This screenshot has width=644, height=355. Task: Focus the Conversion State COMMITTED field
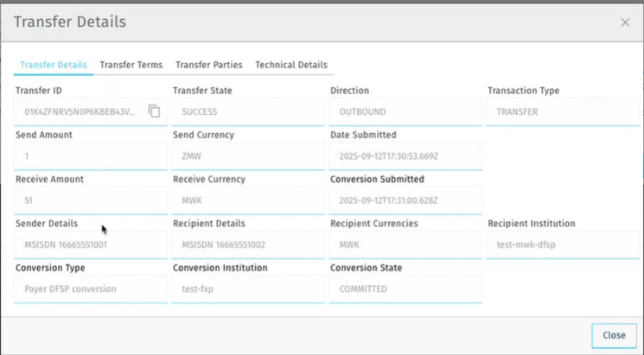pos(404,288)
